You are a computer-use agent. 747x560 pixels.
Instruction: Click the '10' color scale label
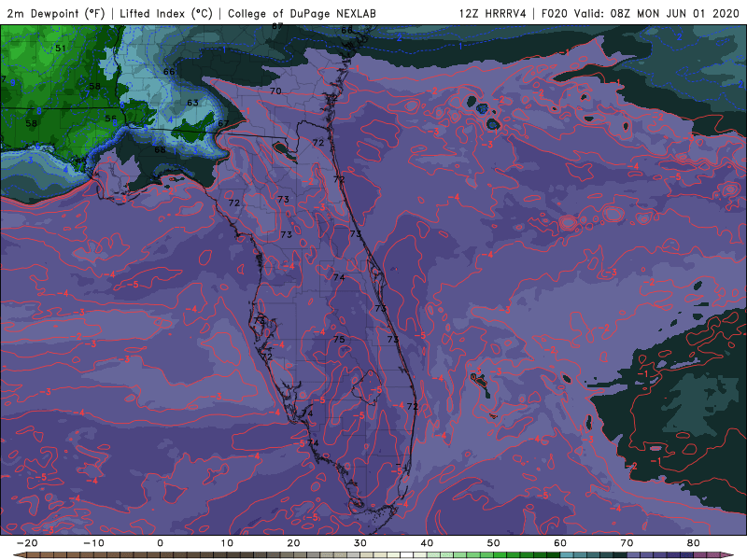point(227,543)
